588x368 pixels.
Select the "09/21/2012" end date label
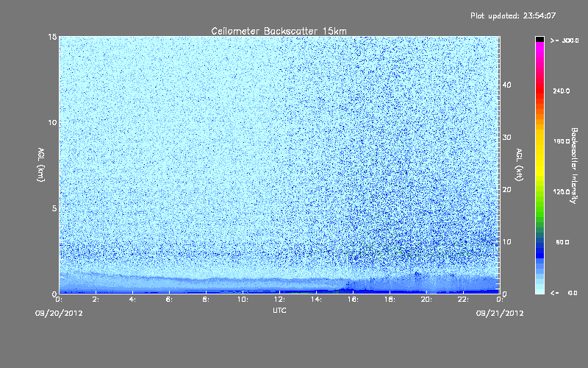tap(500, 314)
